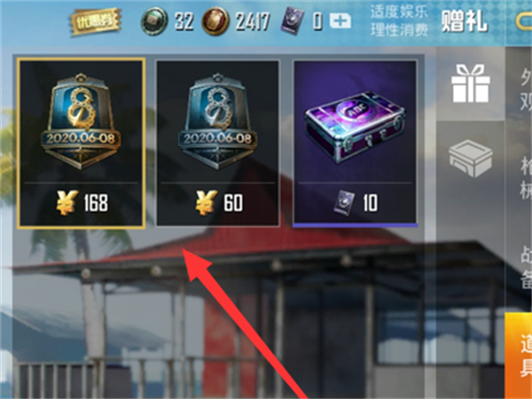Tap the 2417 coin balance
This screenshot has width=532, height=399.
pyautogui.click(x=253, y=21)
